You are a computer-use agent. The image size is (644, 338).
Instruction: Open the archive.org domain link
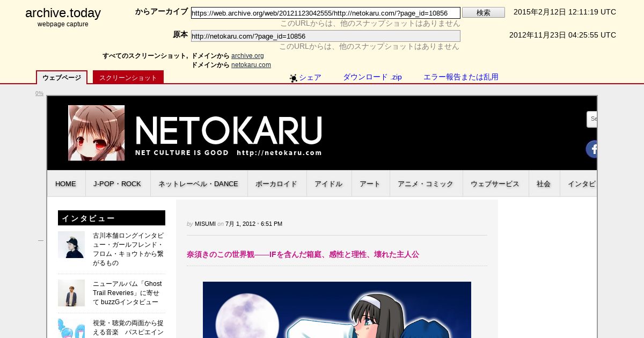[247, 56]
